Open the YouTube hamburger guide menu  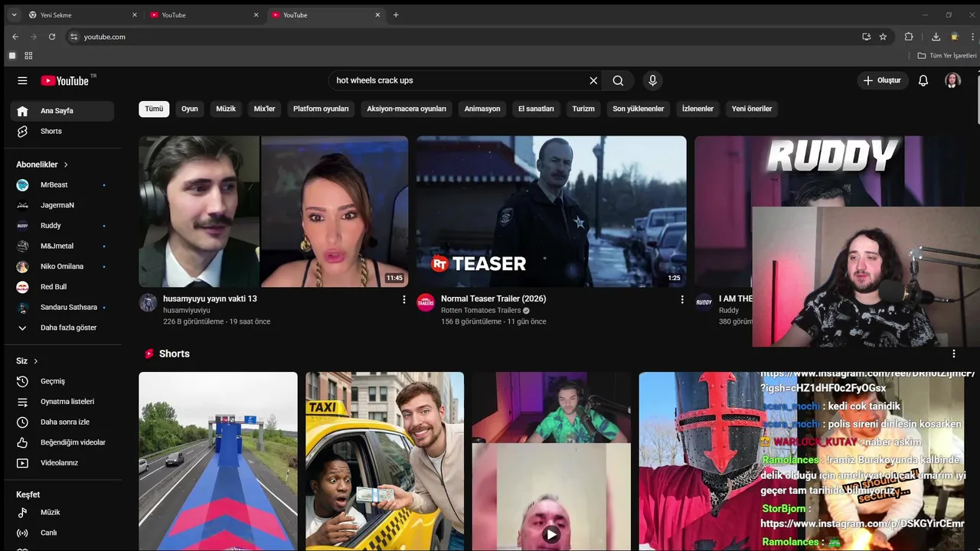click(x=22, y=80)
